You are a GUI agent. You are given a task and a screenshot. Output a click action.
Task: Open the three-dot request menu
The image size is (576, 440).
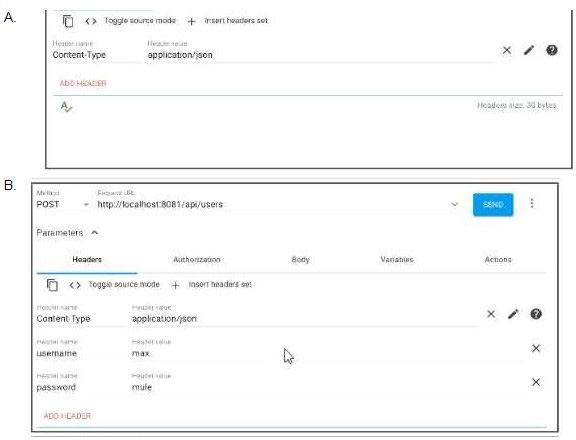532,203
